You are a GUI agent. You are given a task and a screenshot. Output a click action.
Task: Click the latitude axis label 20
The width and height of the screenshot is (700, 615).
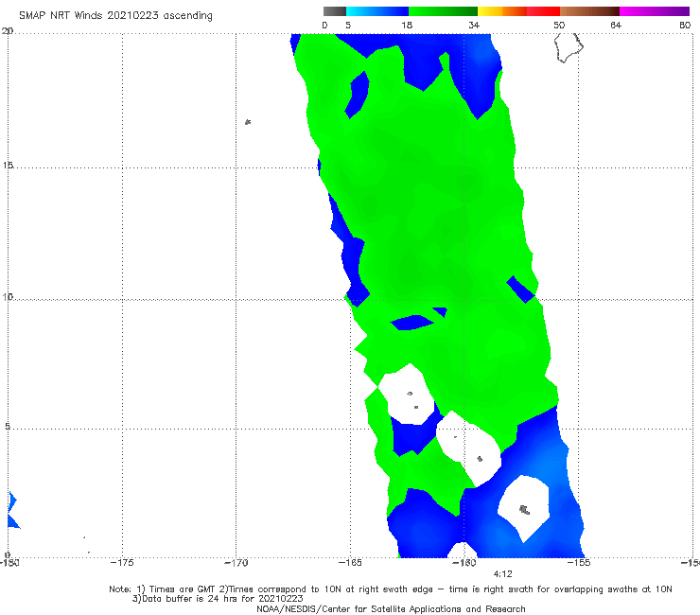[8, 31]
